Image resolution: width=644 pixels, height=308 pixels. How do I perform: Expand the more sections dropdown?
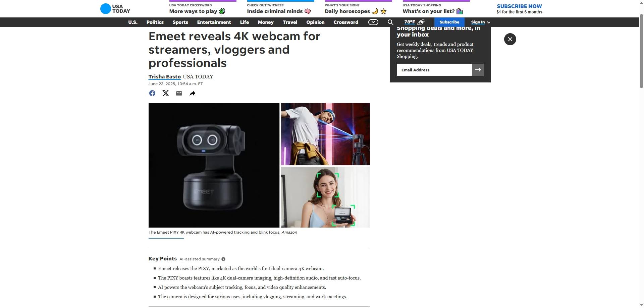373,22
